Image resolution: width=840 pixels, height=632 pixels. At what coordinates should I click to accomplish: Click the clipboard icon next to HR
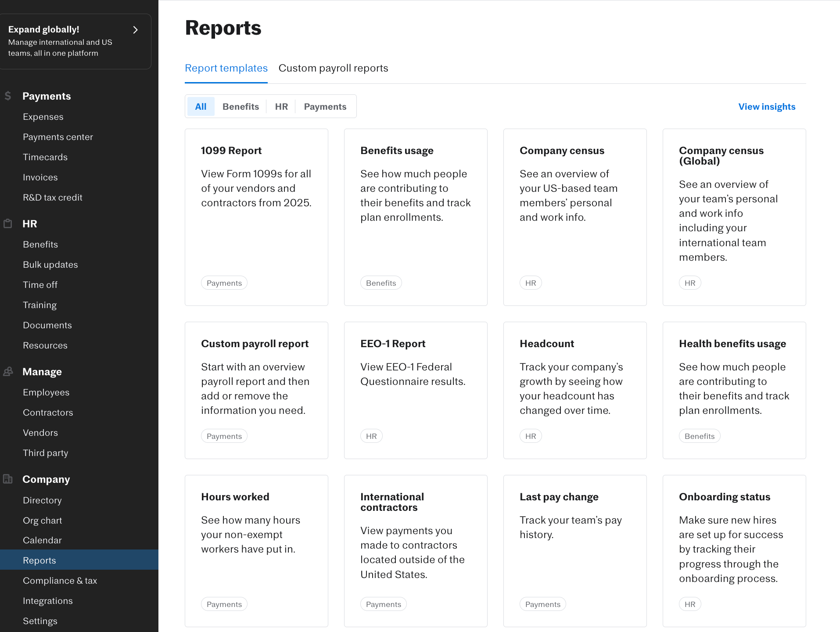point(8,223)
